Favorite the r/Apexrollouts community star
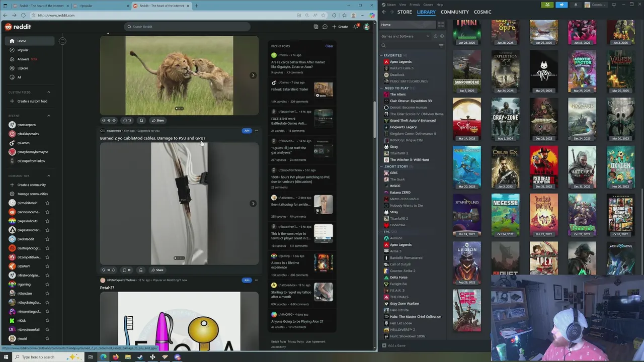 [x=47, y=221]
